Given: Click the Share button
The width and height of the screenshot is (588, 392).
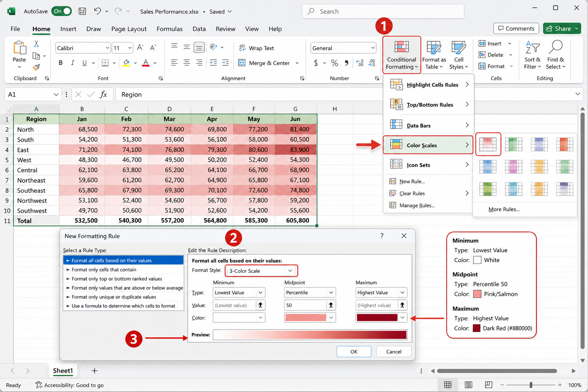Looking at the screenshot, I should point(562,28).
